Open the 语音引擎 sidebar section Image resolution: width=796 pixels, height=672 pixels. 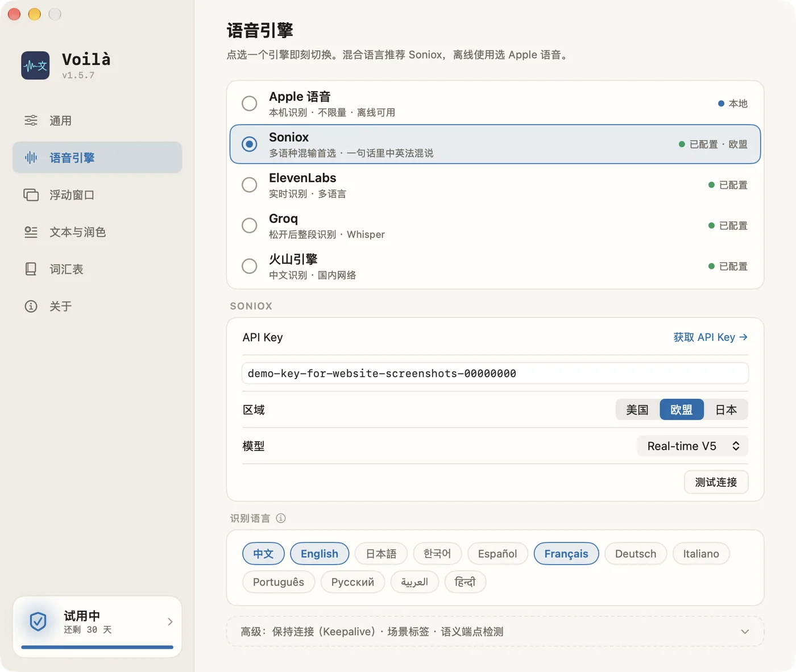click(x=97, y=157)
